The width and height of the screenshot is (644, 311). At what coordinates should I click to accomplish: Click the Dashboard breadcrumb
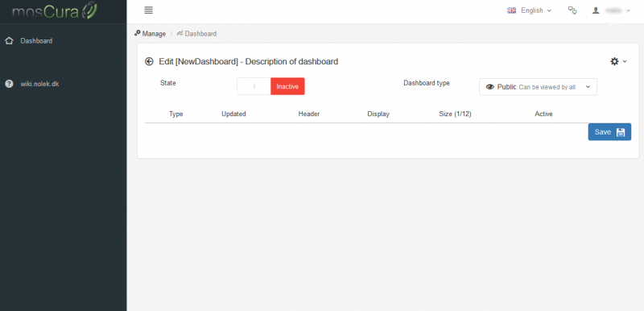click(x=196, y=34)
